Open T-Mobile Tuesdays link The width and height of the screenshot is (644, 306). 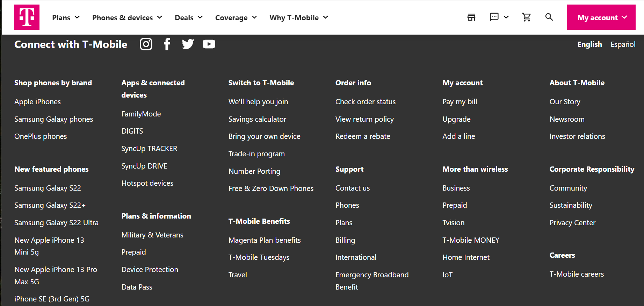click(x=259, y=257)
